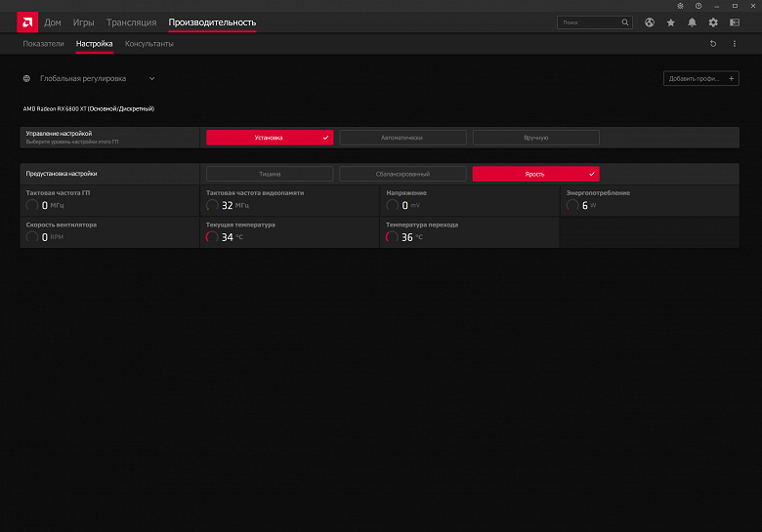Viewport: 762px width, 532px height.
Task: Open the Трансляция tab
Action: 131,22
